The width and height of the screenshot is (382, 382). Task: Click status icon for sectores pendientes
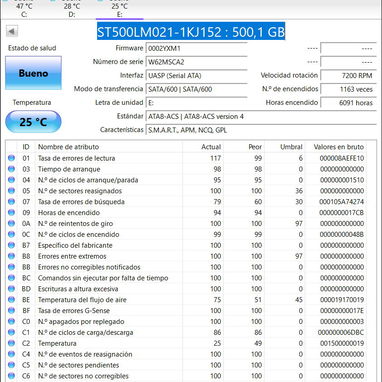click(x=12, y=365)
